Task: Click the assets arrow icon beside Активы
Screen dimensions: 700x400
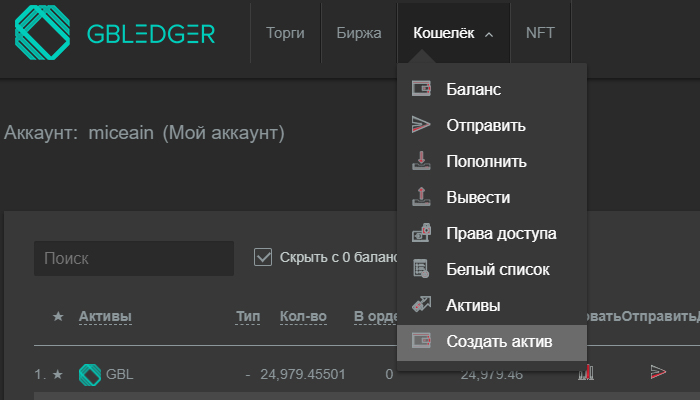Action: (x=421, y=304)
